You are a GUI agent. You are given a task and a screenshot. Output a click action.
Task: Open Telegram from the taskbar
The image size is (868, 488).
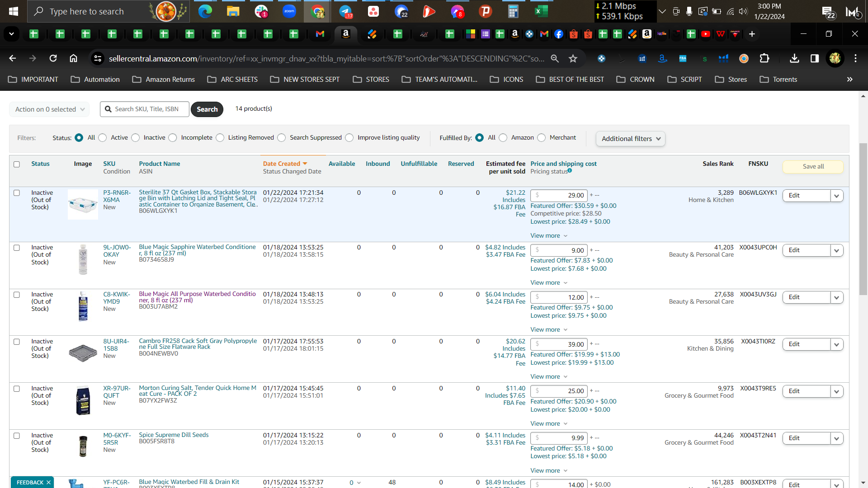[346, 11]
